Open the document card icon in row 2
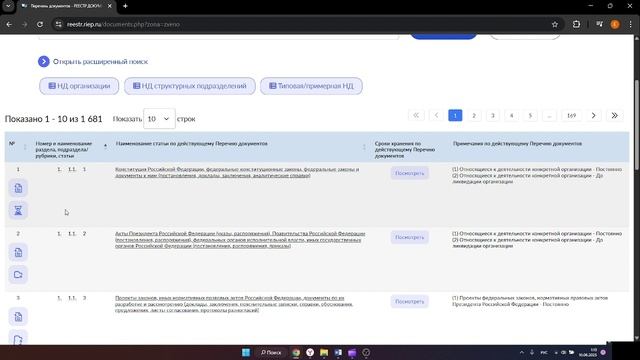This screenshot has width=640, height=360. pos(18,252)
